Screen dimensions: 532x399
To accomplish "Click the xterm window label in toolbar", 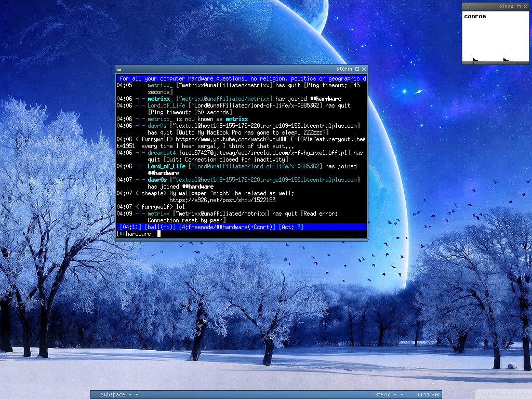I will 383,395.
